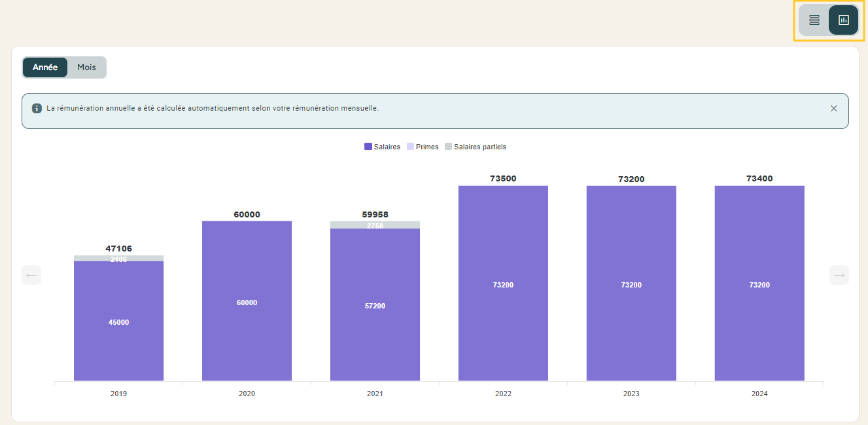Switch to list view icon
The width and height of the screenshot is (868, 425).
(814, 20)
